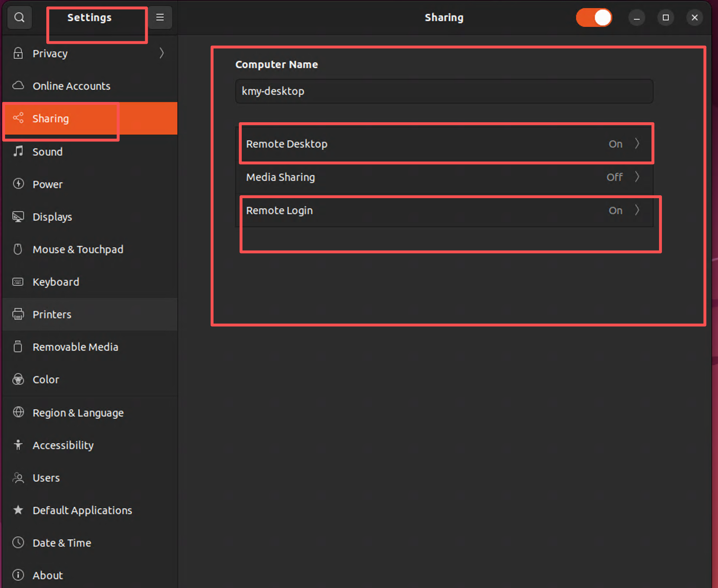Maximize the Settings window
This screenshot has height=588, width=718.
tap(666, 17)
